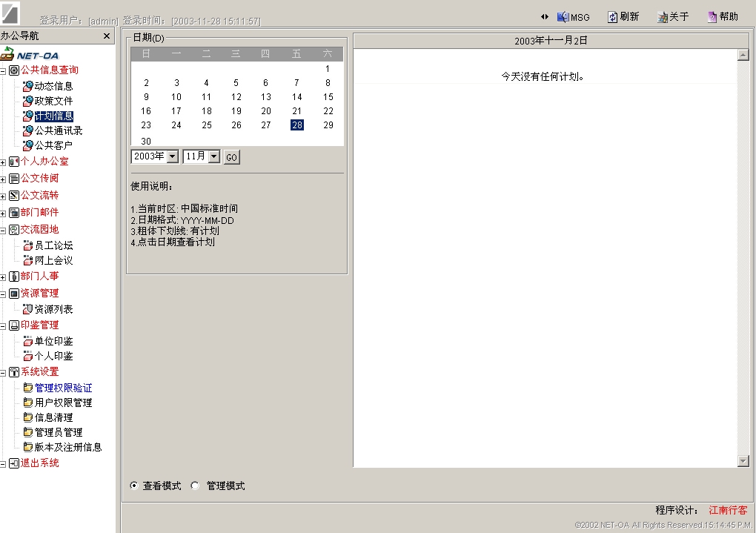Open 动态信息 item icon in tree
This screenshot has width=756, height=533.
click(28, 86)
